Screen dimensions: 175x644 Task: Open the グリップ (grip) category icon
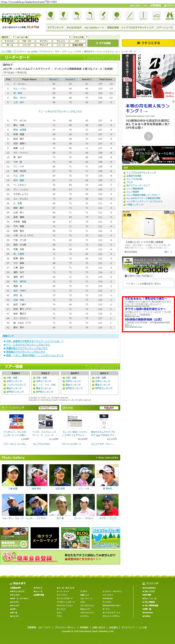[x=143, y=16]
